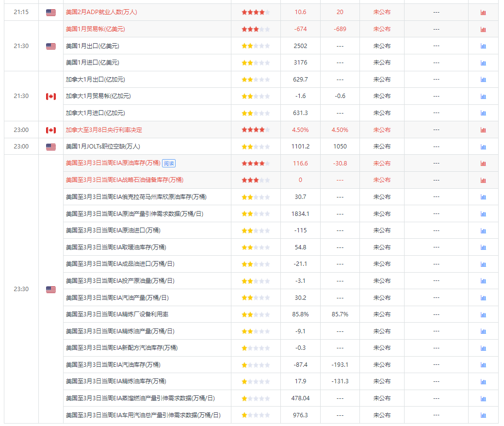Viewport: 504px width, 426px height.
Task: Open chart icon for EIA汽油产量 row
Action: [x=483, y=298]
